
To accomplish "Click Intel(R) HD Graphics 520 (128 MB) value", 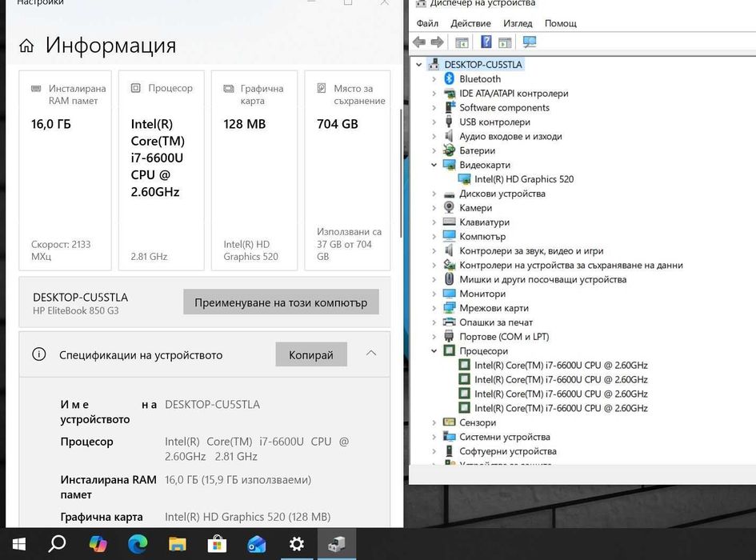I will (247, 517).
